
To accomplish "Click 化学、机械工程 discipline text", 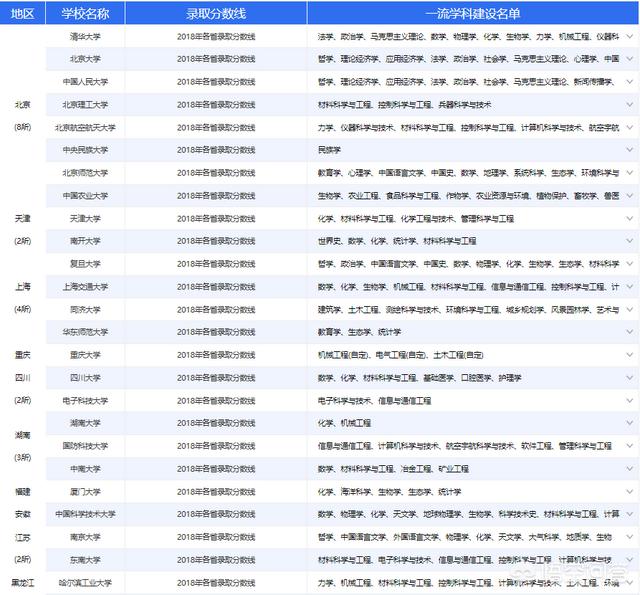I will [344, 423].
